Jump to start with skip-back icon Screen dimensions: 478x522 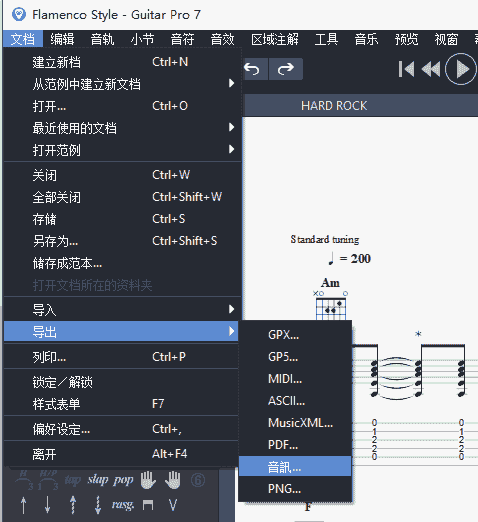[x=406, y=69]
